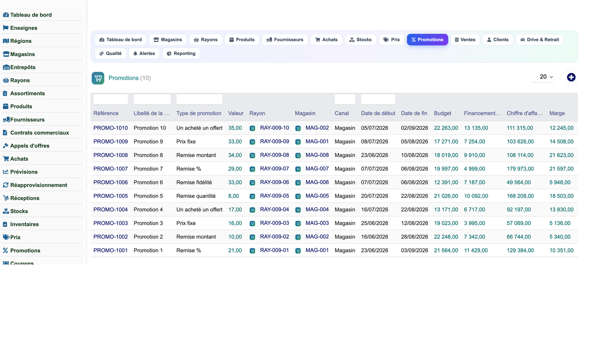589x364 pixels.
Task: Click the Libellé filter input field
Action: tap(152, 99)
